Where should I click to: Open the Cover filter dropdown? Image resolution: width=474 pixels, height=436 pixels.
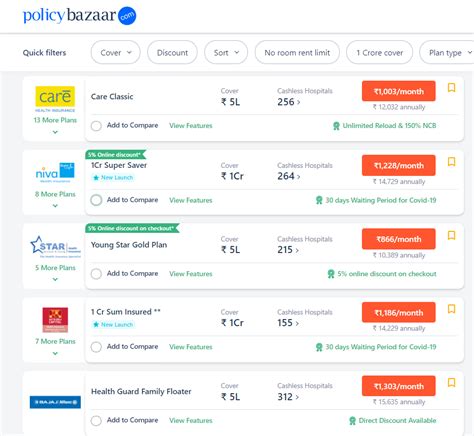coord(115,53)
